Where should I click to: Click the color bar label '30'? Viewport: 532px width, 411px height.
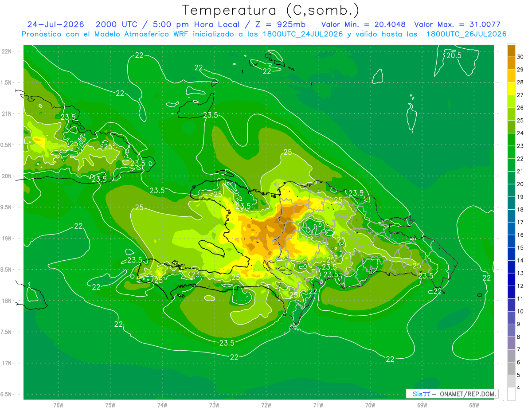click(520, 57)
